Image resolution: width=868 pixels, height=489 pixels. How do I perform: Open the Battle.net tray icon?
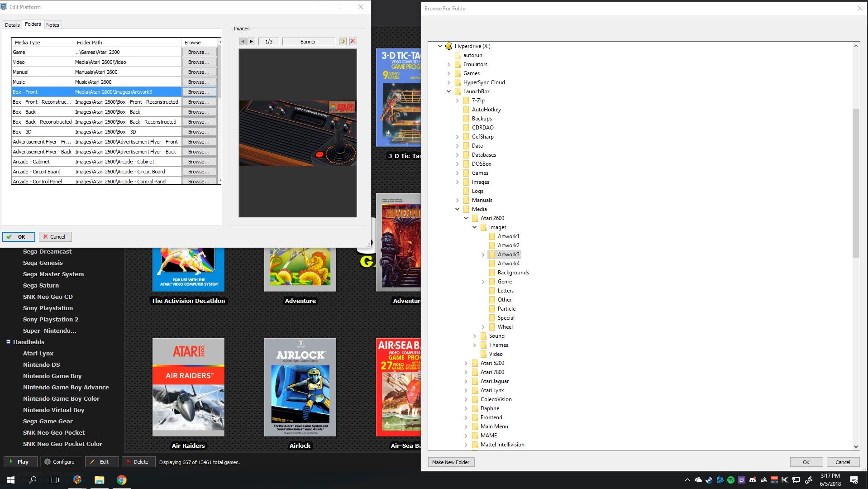(720, 480)
